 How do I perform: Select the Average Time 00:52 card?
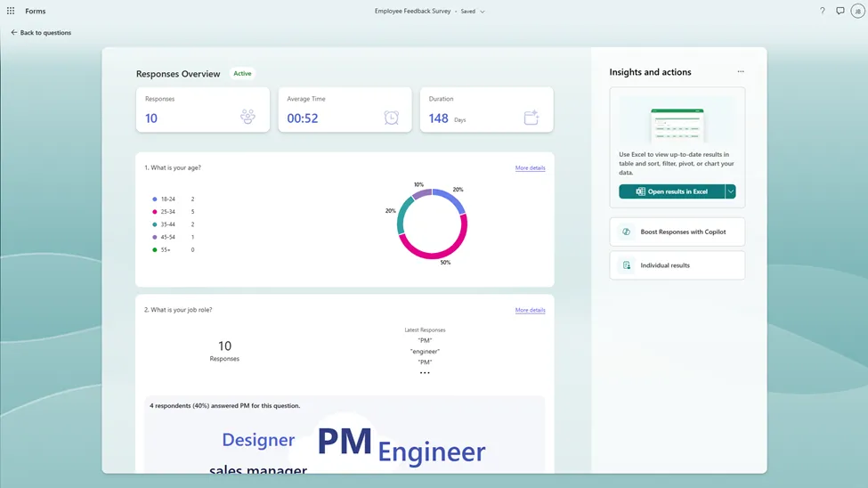point(345,110)
